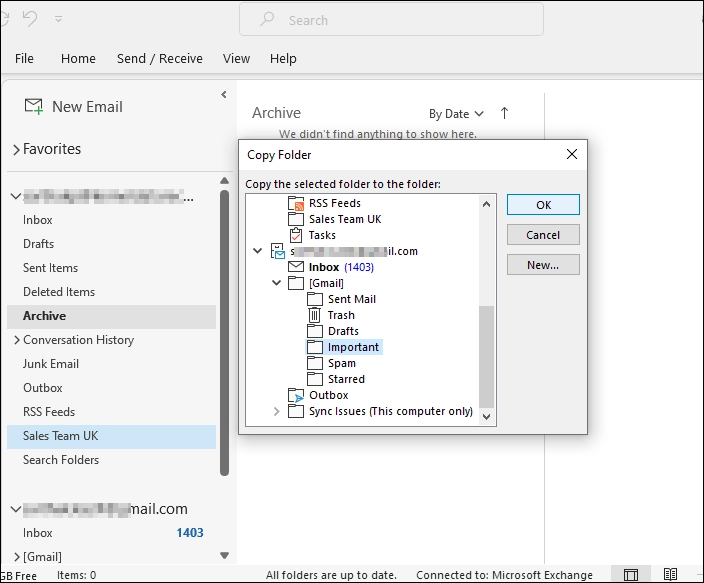Open Deleted Items folder
Image resolution: width=704 pixels, height=583 pixels.
pos(59,292)
